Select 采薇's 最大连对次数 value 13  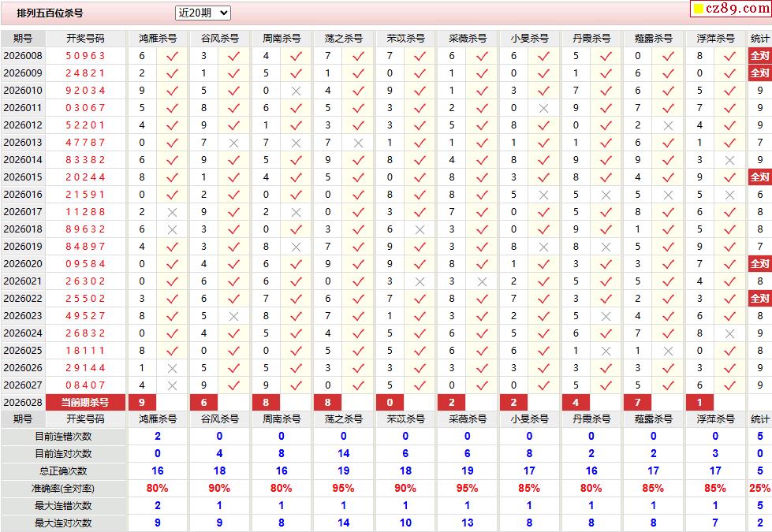tap(468, 523)
